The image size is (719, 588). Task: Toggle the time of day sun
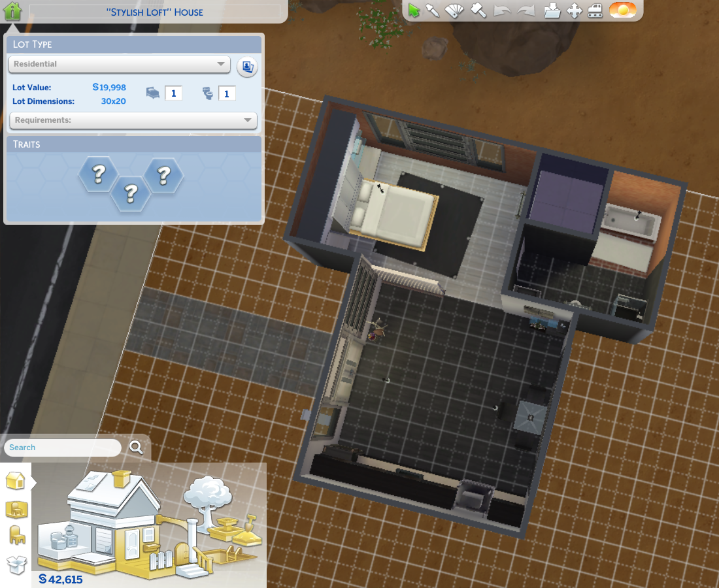[x=623, y=10]
